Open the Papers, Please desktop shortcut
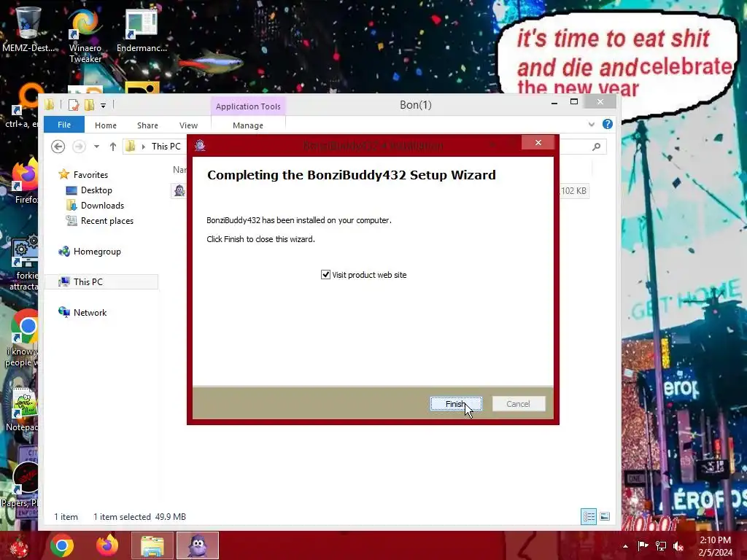Screen dimensions: 747x560 [21, 483]
